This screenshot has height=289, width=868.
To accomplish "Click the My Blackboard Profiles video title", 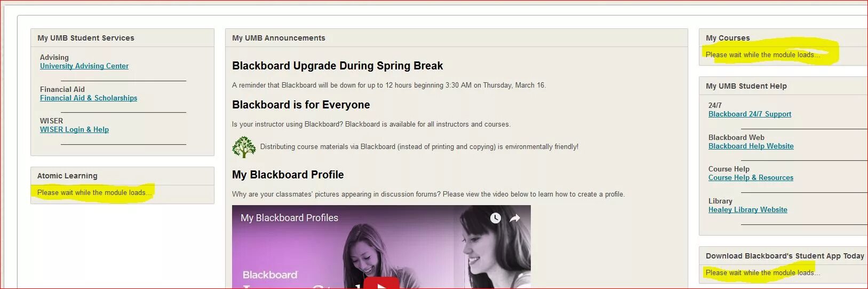I will tap(289, 218).
